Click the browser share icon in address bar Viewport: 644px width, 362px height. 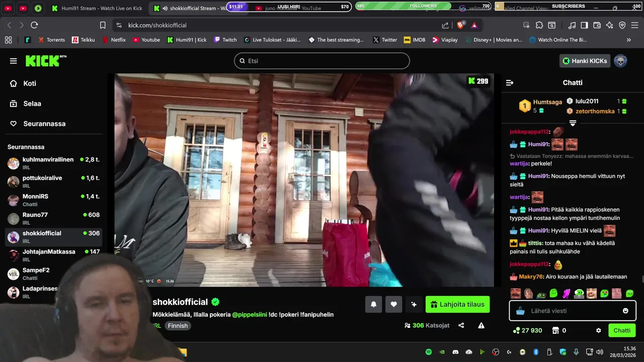(445, 25)
